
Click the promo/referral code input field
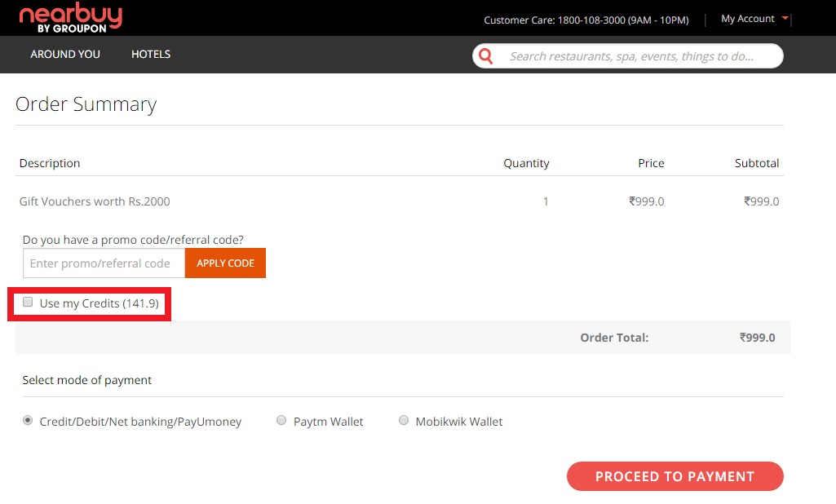pyautogui.click(x=104, y=263)
